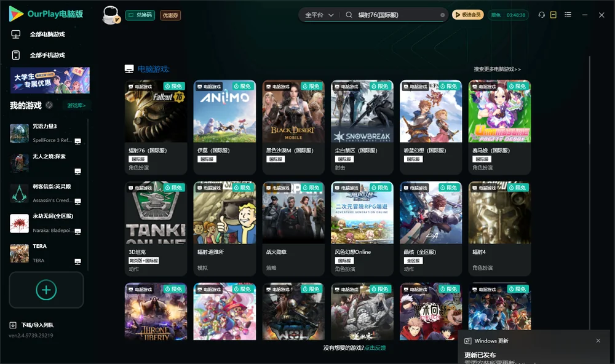Viewport: 615px width, 364px height.
Task: Click the yellow square icon in title bar
Action: pos(553,15)
